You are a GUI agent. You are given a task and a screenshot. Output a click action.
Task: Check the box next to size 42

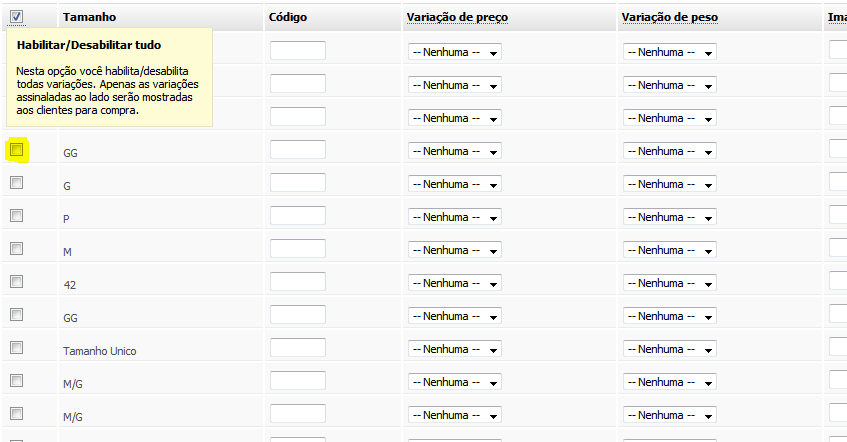click(x=17, y=282)
